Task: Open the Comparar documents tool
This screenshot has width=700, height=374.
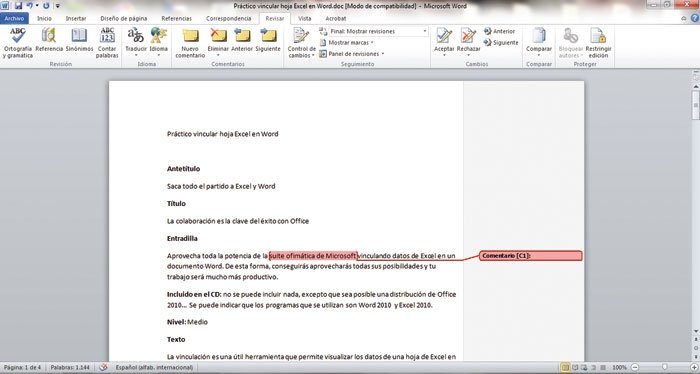Action: (539, 42)
